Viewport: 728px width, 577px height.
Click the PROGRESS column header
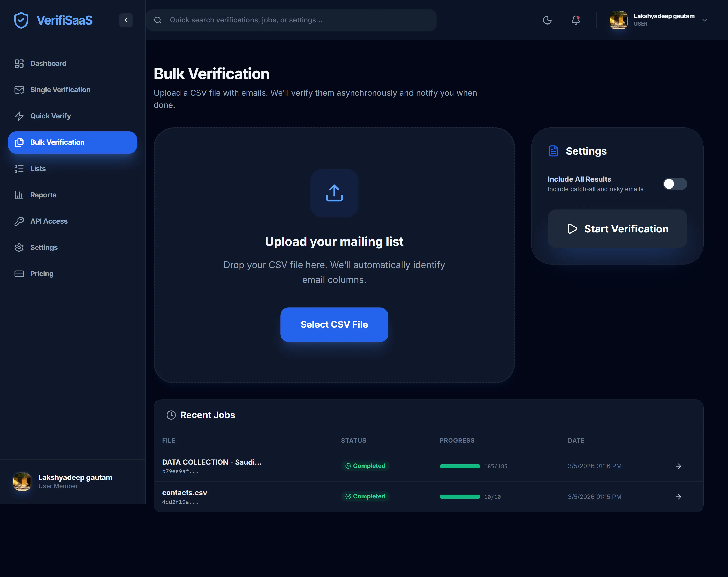click(457, 441)
